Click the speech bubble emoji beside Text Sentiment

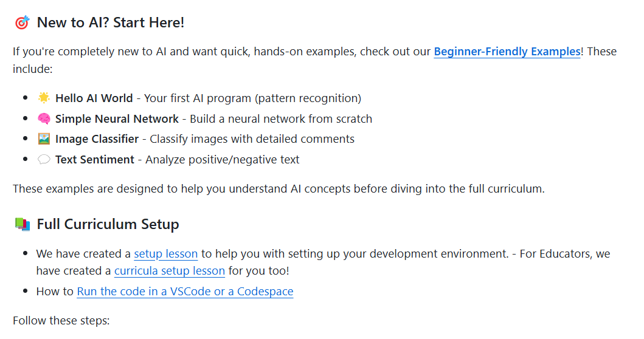tap(44, 159)
